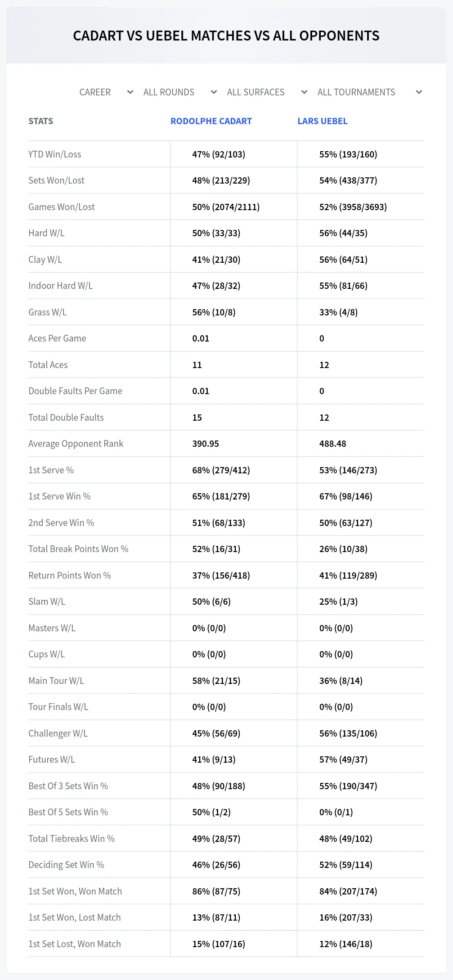Click the page title heading

226,36
